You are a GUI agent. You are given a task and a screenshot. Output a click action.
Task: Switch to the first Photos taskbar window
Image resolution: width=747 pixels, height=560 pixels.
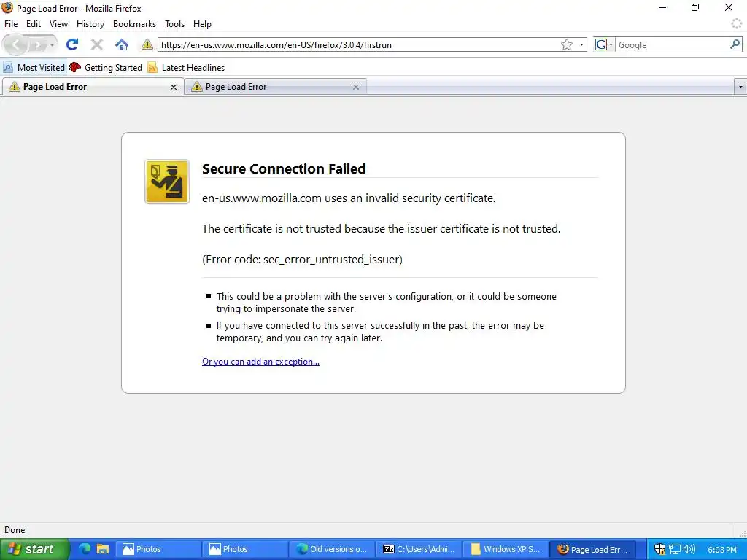click(x=158, y=549)
